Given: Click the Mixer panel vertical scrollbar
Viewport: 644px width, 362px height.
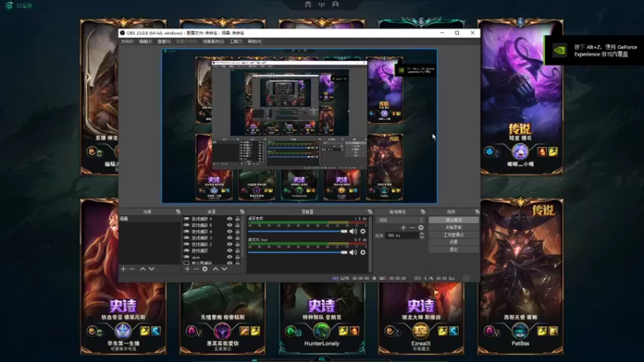Looking at the screenshot, I should pyautogui.click(x=371, y=245).
